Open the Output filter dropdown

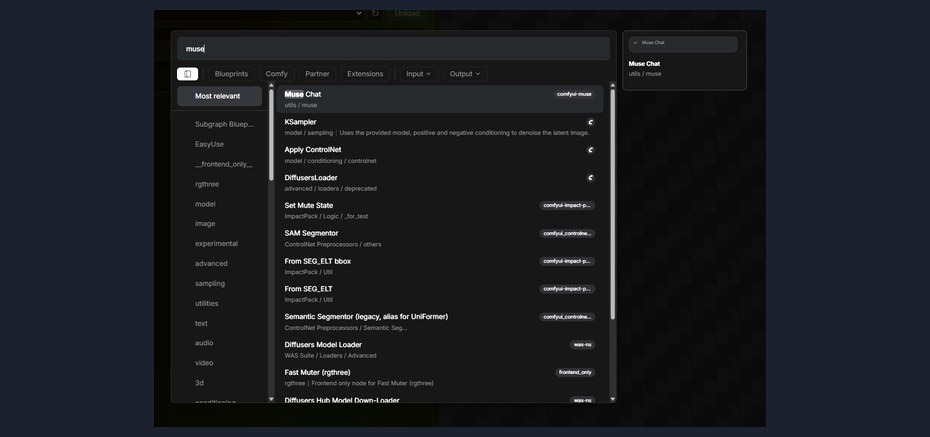tap(465, 74)
